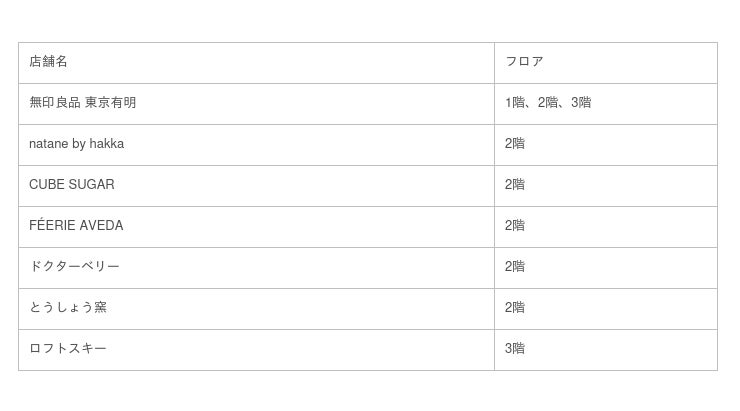Click the 2階 cell beside とうしょう窯
The height and width of the screenshot is (411, 740).
[x=514, y=308]
